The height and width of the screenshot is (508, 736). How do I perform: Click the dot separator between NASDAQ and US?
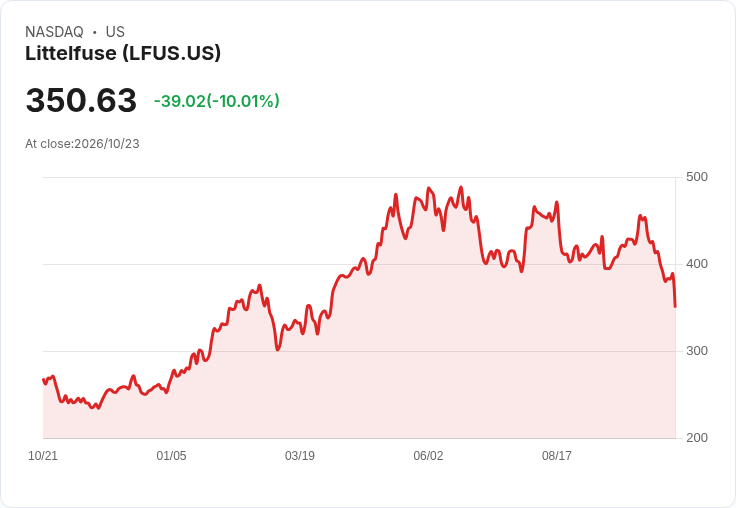pyautogui.click(x=95, y=32)
